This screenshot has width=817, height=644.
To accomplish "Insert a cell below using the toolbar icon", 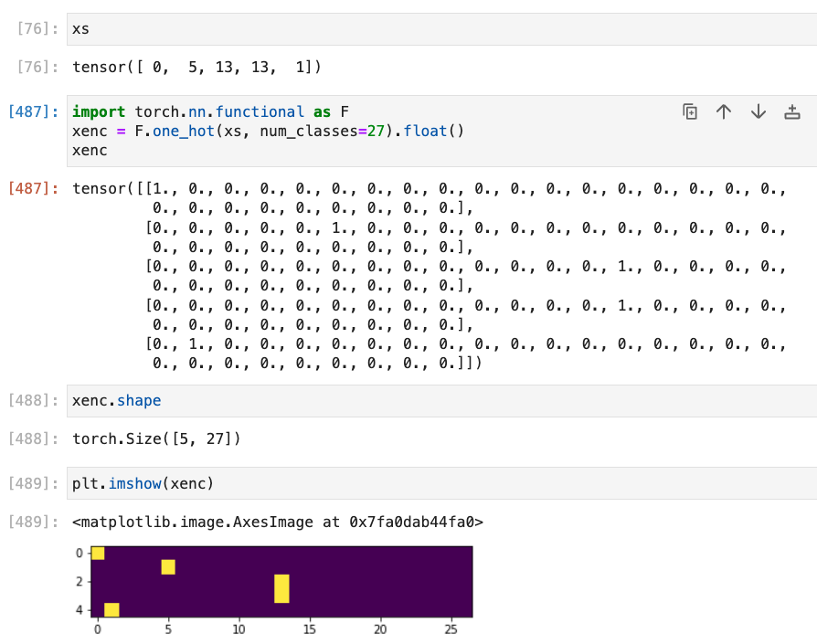I will pyautogui.click(x=792, y=112).
